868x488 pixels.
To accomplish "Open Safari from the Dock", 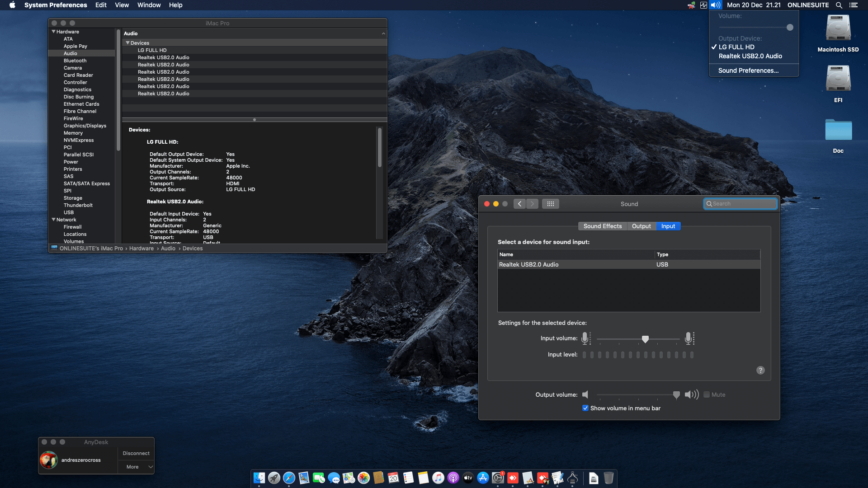I will (x=289, y=478).
